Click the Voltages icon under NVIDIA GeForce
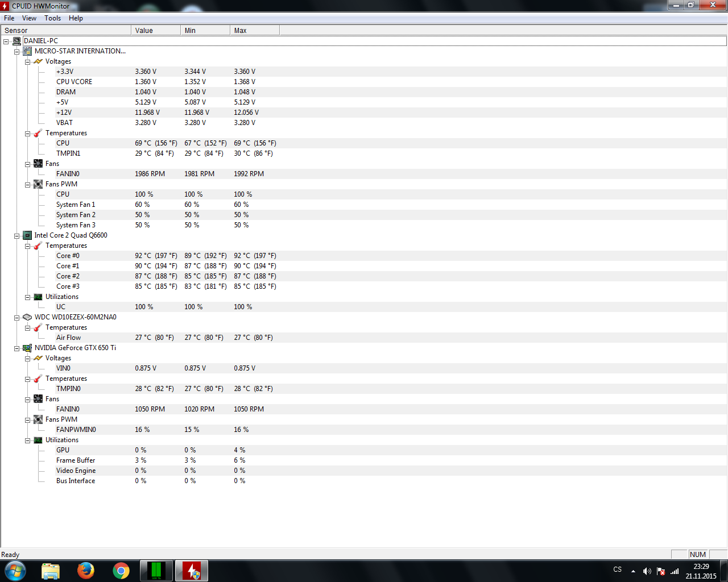This screenshot has height=582, width=728. pos(38,358)
